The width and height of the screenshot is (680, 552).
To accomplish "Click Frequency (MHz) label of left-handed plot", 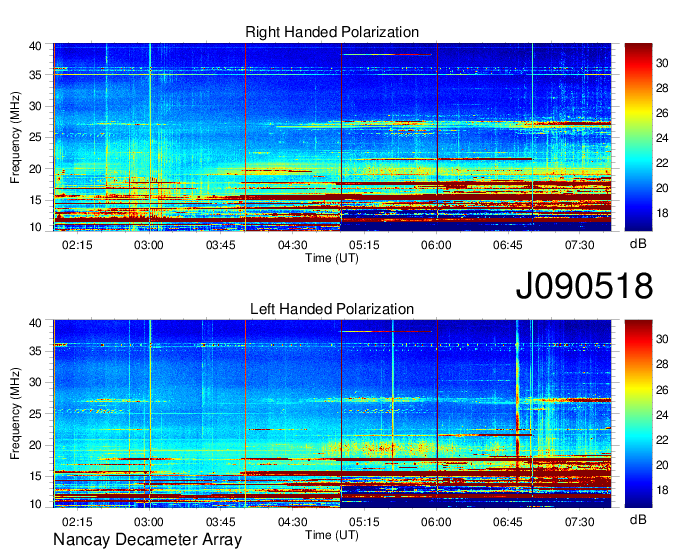I will pyautogui.click(x=15, y=414).
